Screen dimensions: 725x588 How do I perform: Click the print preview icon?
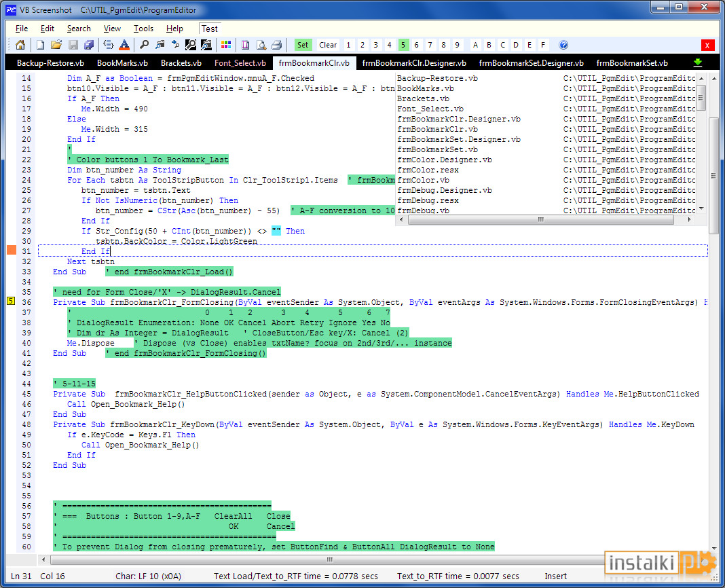pos(261,45)
